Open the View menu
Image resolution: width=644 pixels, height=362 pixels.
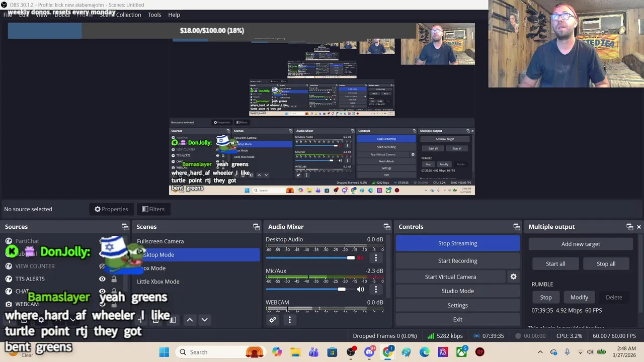pos(41,15)
